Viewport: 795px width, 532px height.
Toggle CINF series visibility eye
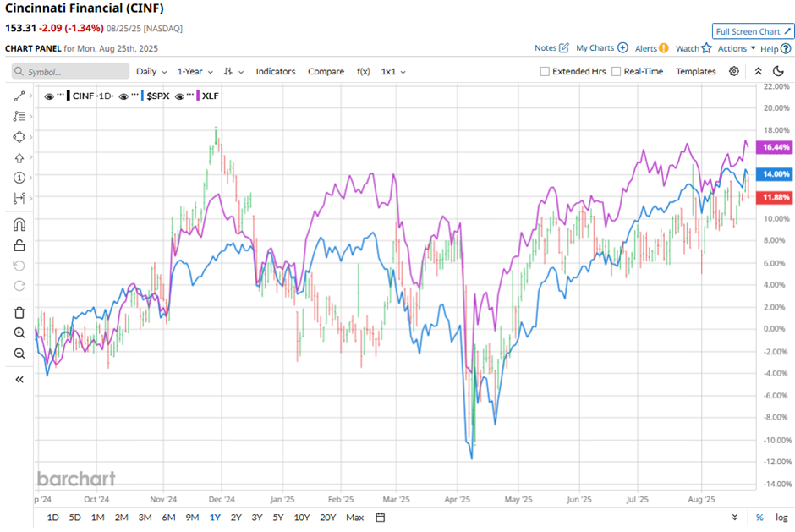(49, 96)
